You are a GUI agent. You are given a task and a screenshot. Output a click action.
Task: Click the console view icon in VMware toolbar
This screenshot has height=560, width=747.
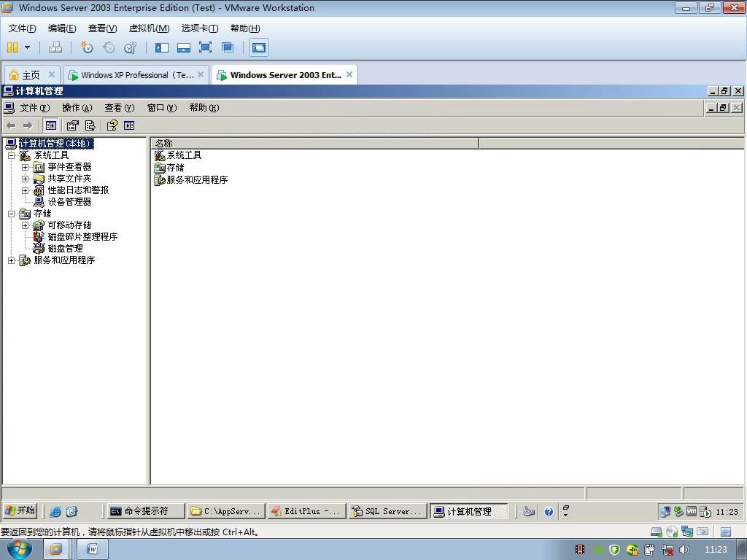[259, 47]
